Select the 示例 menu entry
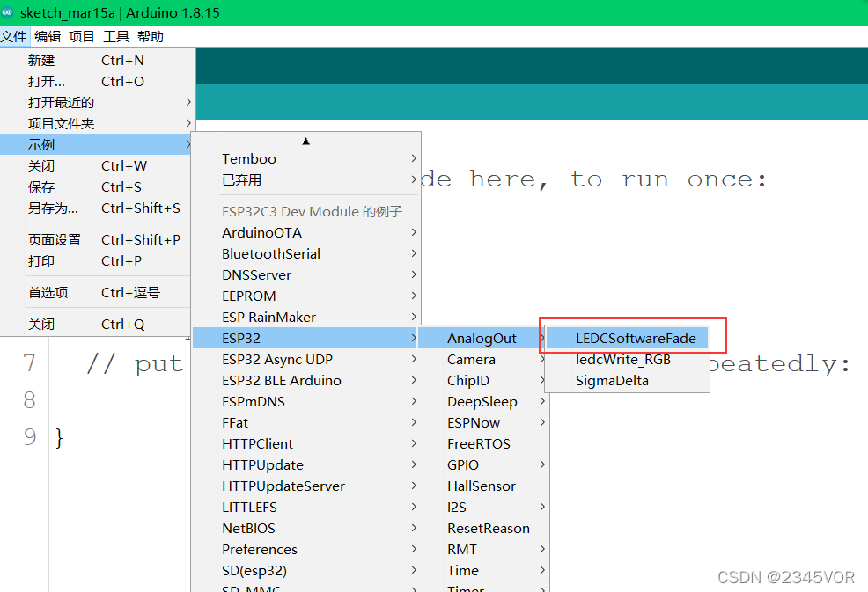Viewport: 868px width, 592px height. 96,144
